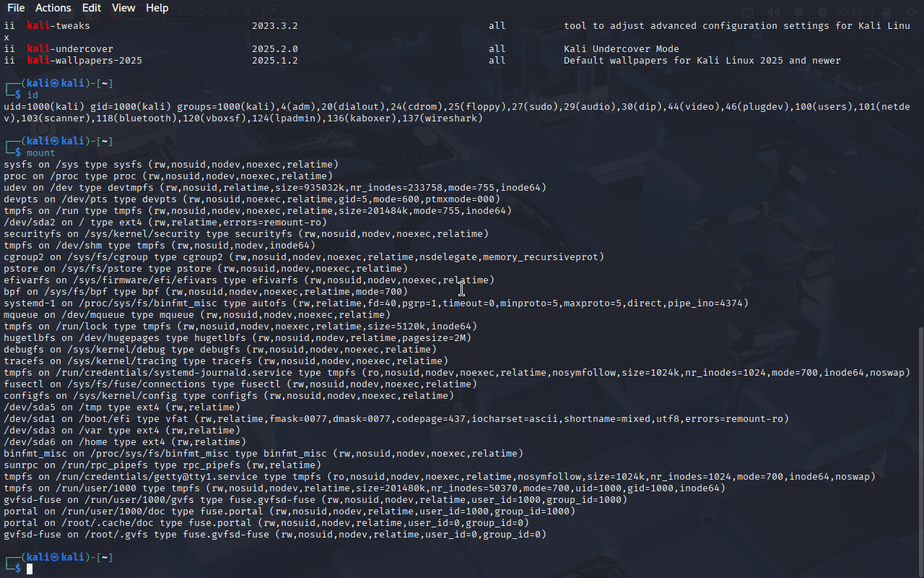Click the 'sysfs on /sys type sysfs' line

[x=171, y=164]
